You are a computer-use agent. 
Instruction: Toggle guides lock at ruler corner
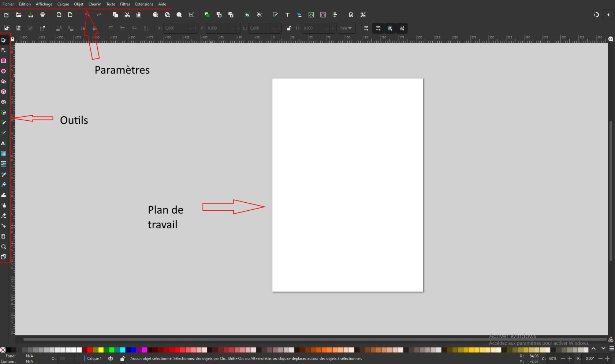12,39
